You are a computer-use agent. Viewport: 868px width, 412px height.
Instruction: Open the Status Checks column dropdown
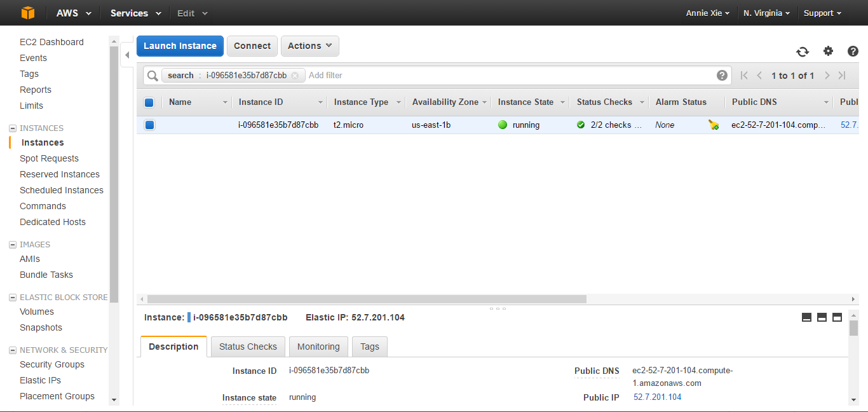coord(642,102)
